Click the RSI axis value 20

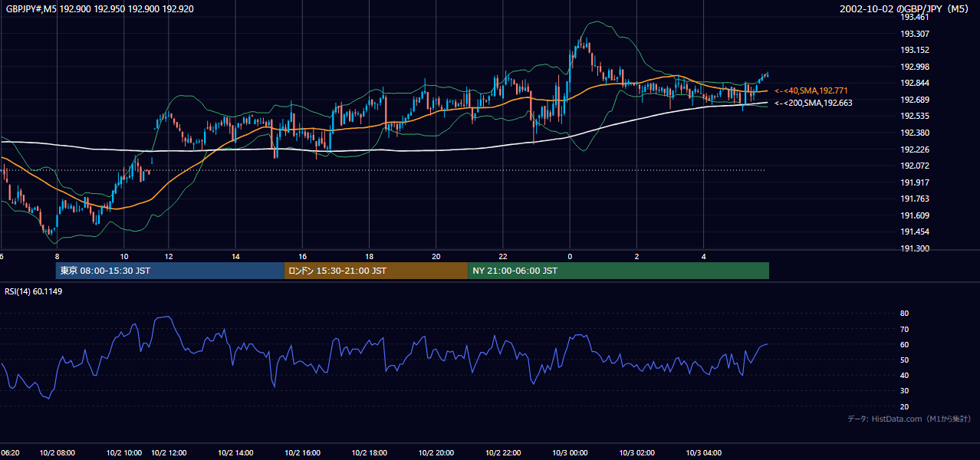(904, 406)
